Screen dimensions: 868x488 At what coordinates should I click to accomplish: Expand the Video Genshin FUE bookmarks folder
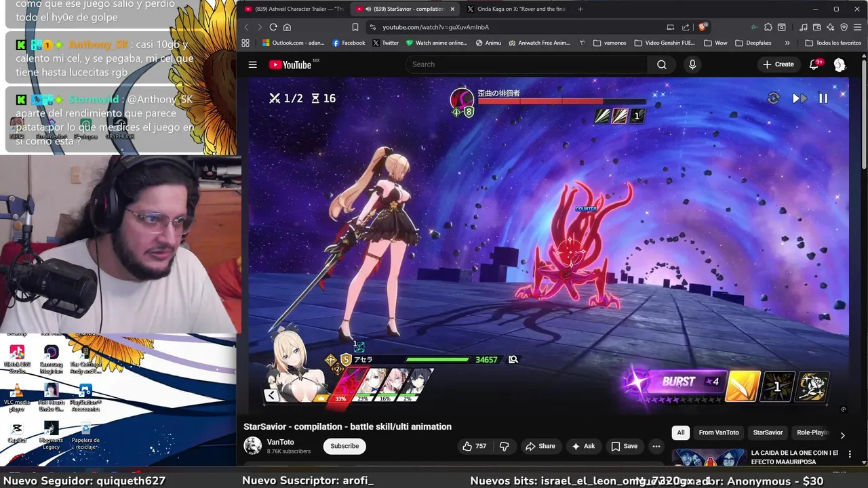pyautogui.click(x=665, y=43)
